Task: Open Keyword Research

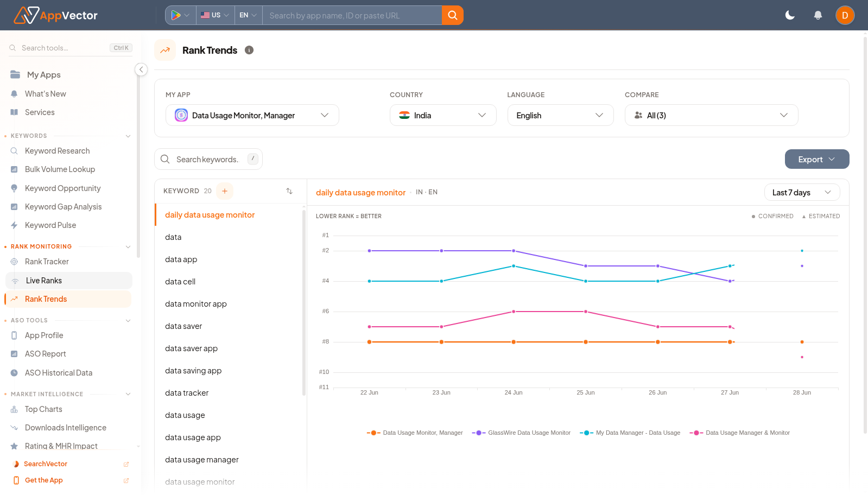Action: coord(57,151)
